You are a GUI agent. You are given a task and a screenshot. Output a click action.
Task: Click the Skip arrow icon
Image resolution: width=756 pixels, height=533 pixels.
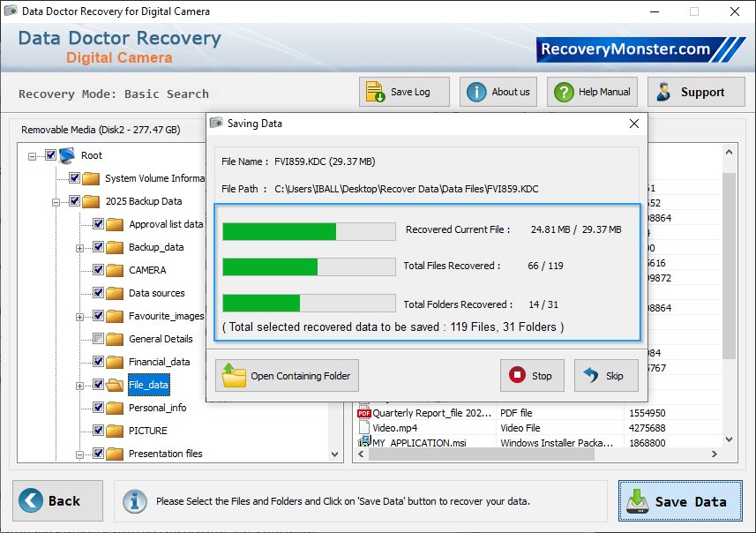click(593, 375)
